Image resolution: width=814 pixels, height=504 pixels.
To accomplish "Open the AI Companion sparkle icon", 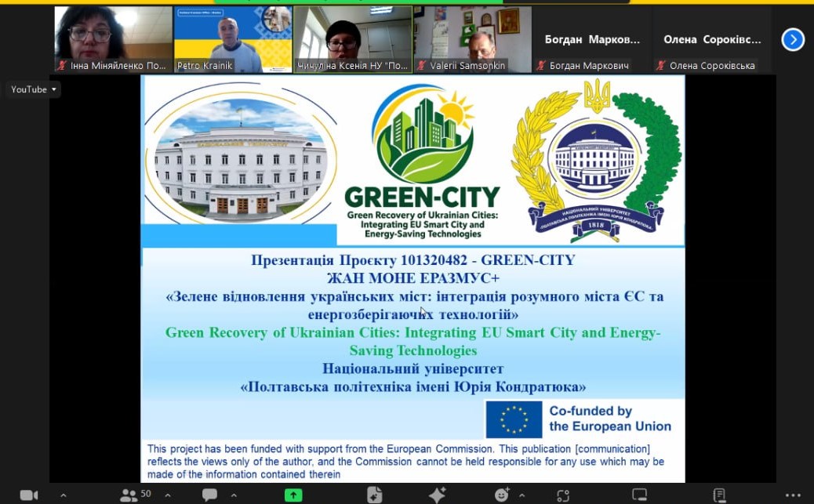I will [x=437, y=495].
